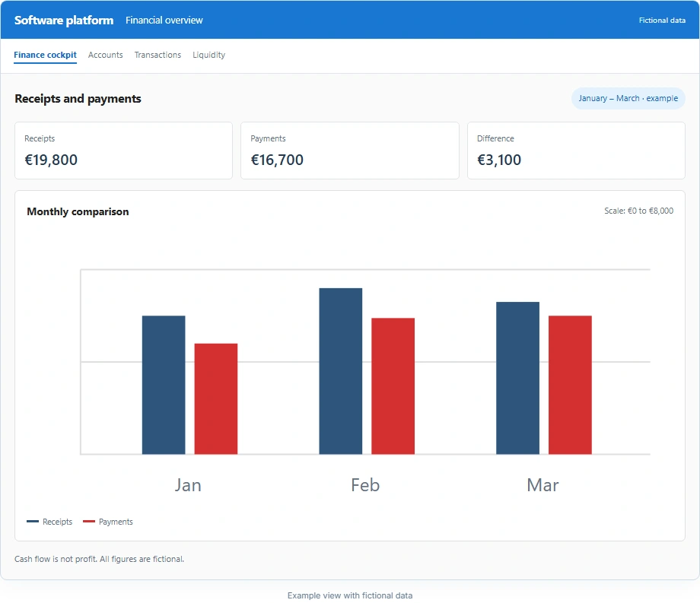
Task: Select the Difference summary card
Action: point(576,151)
